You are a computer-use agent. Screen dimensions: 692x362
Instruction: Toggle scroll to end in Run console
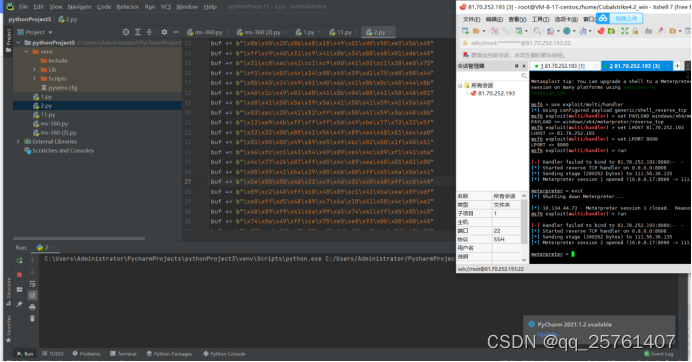tap(32, 295)
